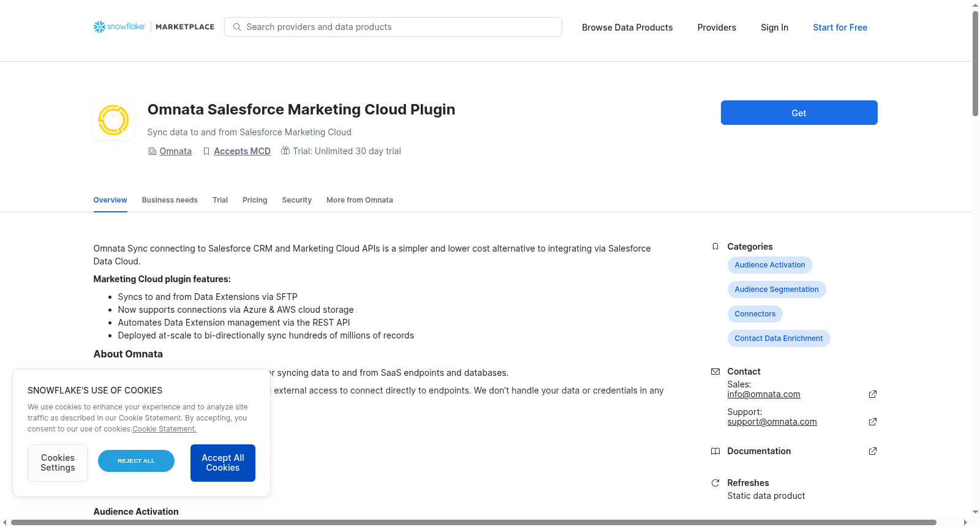Open Documentation external link icon
Image resolution: width=980 pixels, height=527 pixels.
[x=873, y=451]
